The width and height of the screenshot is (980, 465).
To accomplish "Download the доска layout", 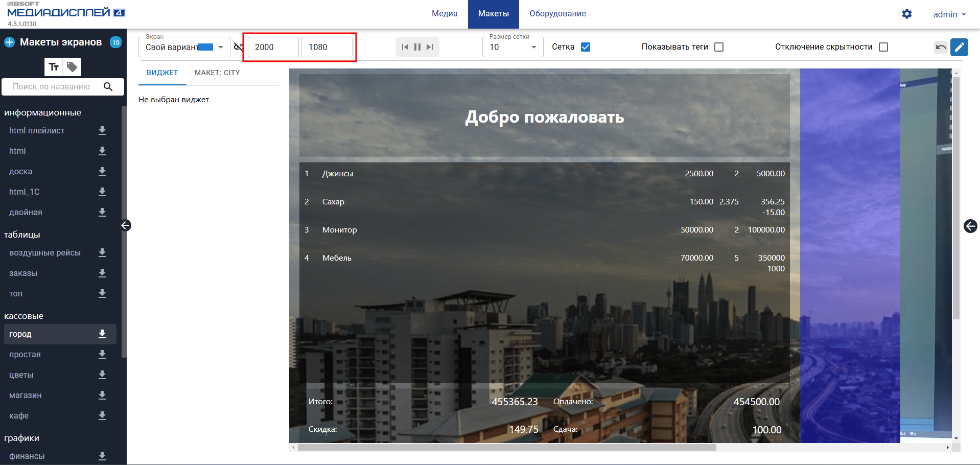I will pyautogui.click(x=102, y=172).
